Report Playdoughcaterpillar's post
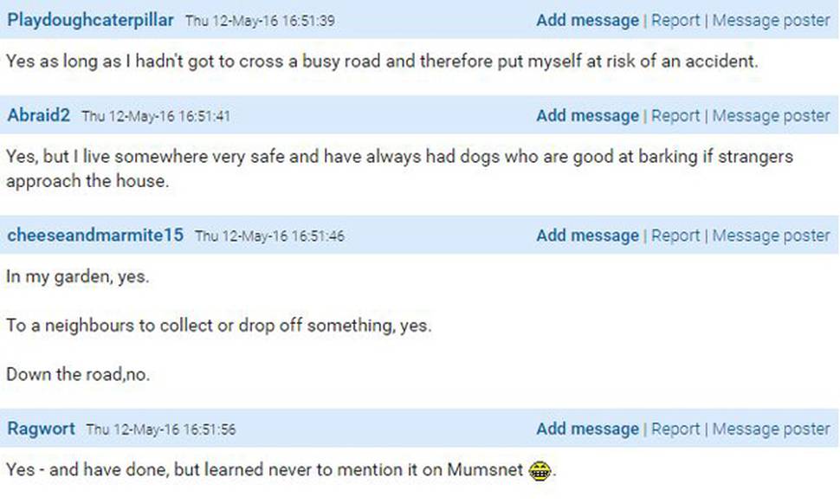Screen dimensions: 840x504 675,21
